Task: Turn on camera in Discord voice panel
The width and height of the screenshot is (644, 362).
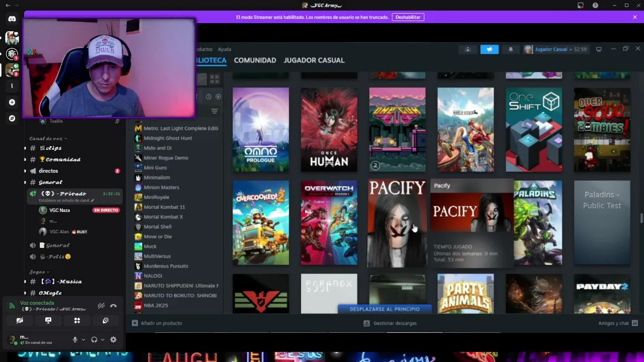Action: coord(20,320)
